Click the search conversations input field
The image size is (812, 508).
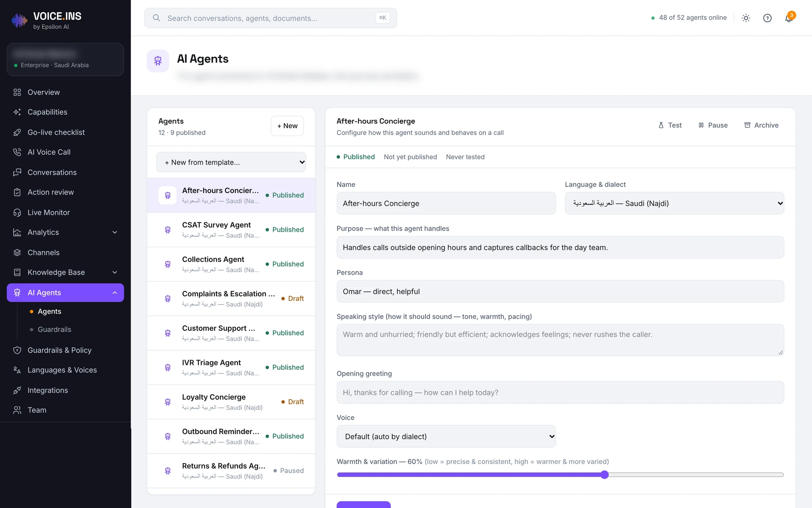270,18
